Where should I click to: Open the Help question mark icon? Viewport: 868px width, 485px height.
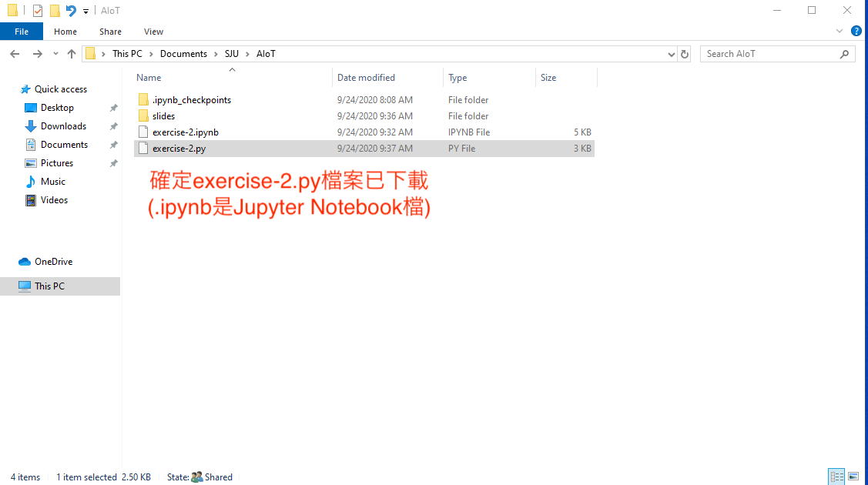click(856, 32)
